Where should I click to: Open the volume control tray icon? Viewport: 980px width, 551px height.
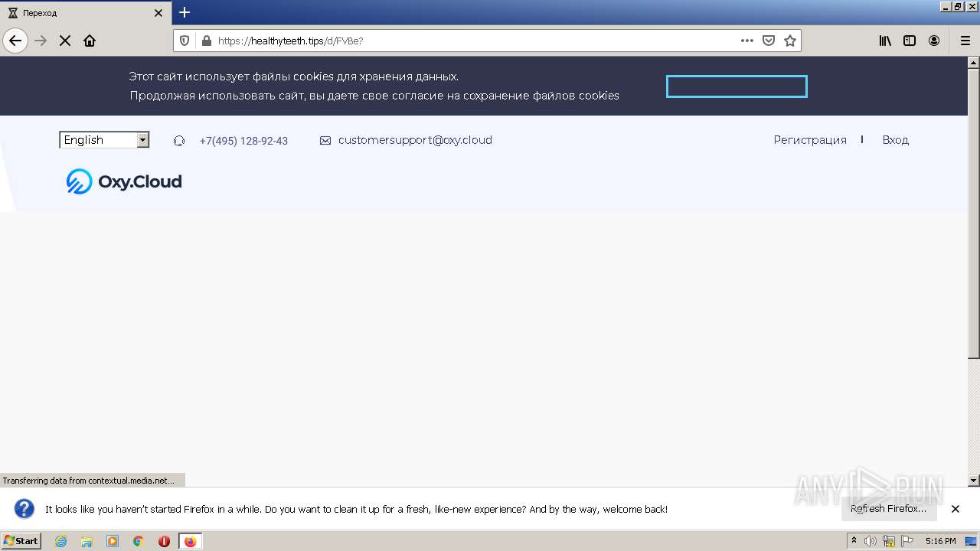click(871, 541)
